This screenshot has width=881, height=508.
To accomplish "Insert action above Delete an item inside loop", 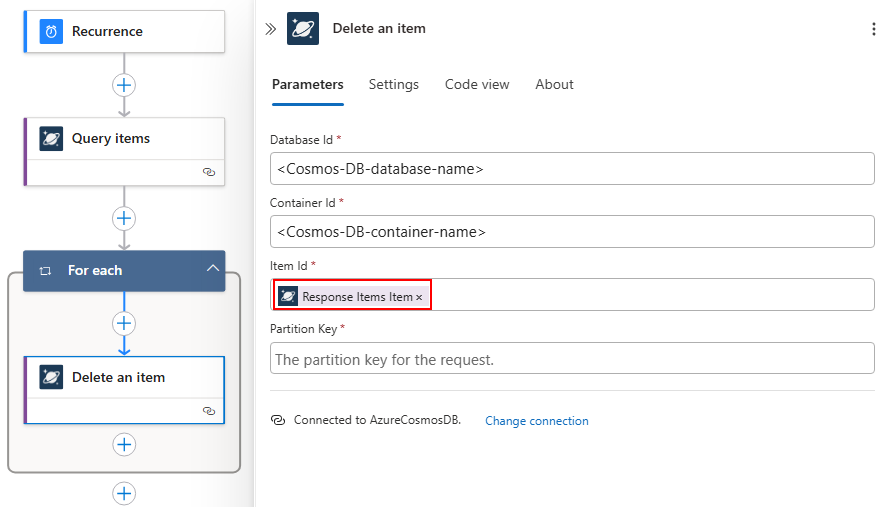I will (124, 323).
